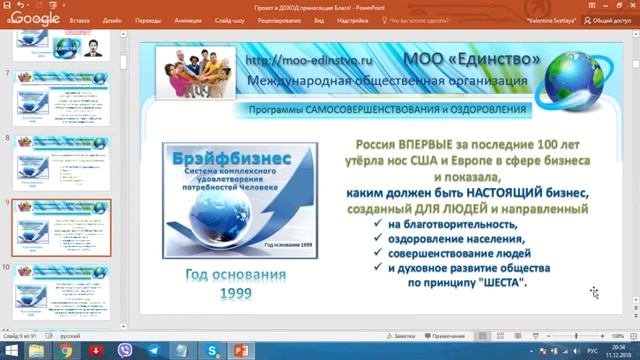Click the 'Россия ВПЕРВЫЕ за последние 100 лет' line
The width and height of the screenshot is (640, 360).
pyautogui.click(x=467, y=144)
